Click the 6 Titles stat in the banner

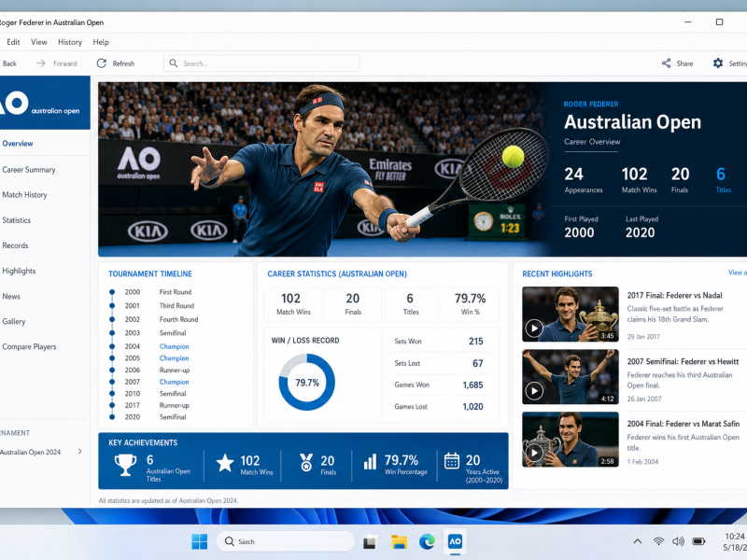[722, 179]
